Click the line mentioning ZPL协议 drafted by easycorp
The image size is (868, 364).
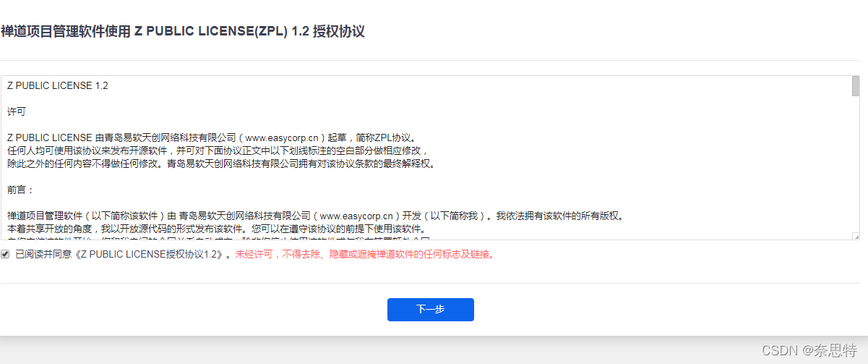(212, 137)
